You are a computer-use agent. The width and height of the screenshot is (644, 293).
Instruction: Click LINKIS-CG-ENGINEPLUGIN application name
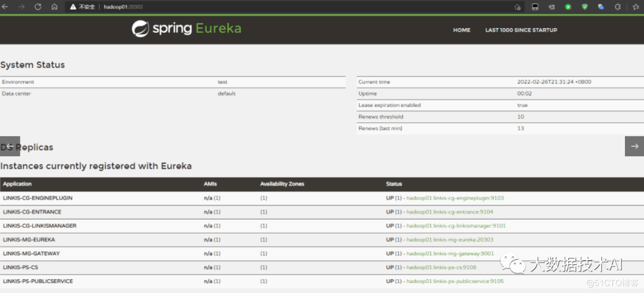coord(38,198)
